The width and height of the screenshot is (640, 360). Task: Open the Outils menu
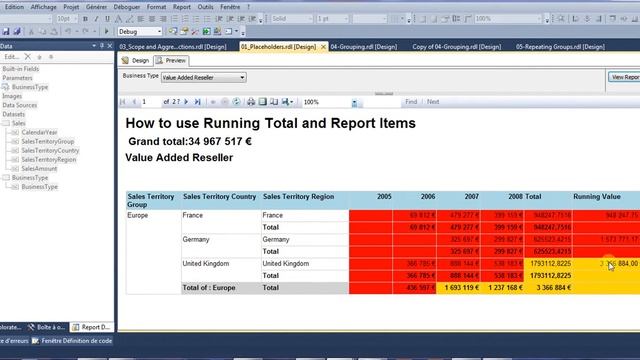(205, 7)
